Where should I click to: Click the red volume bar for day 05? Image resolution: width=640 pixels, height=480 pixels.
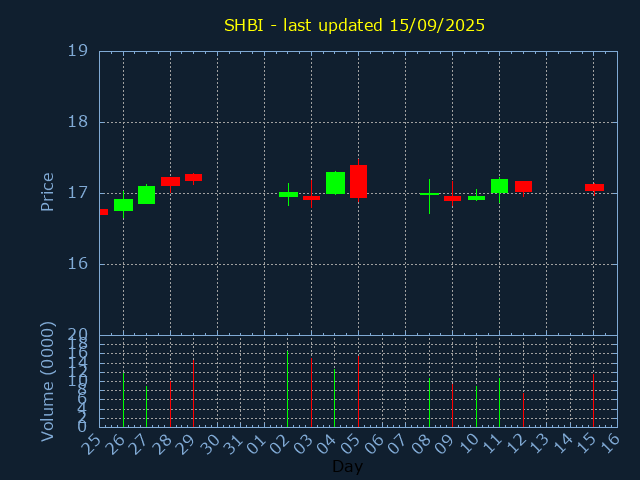358,391
